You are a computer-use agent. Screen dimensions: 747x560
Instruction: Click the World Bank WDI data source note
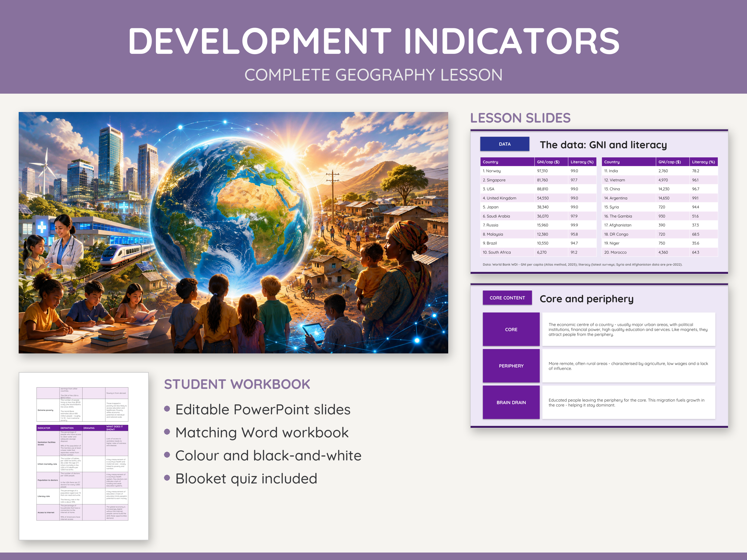pyautogui.click(x=582, y=265)
